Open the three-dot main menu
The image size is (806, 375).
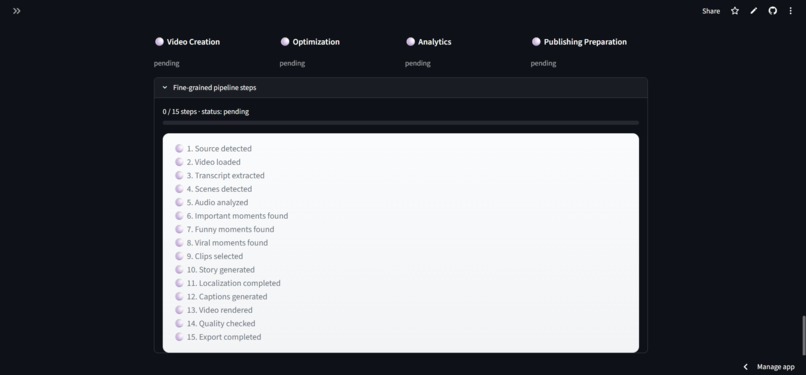[x=791, y=11]
